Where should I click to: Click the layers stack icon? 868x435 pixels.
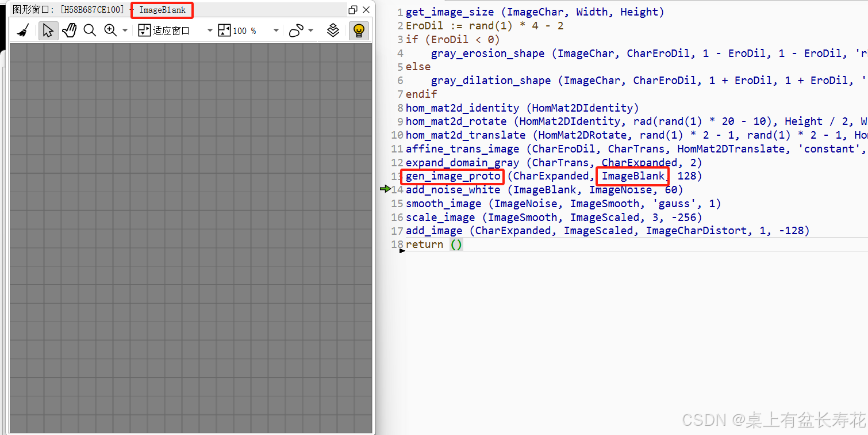[333, 30]
